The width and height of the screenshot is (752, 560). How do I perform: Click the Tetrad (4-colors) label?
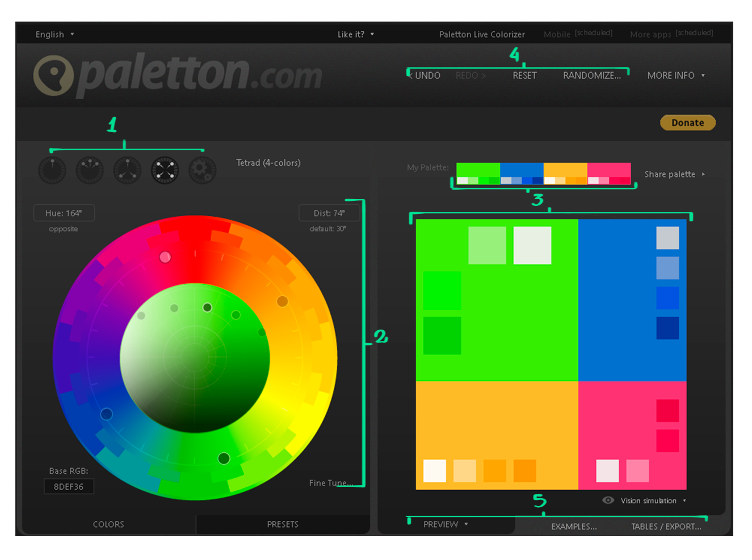coord(268,163)
